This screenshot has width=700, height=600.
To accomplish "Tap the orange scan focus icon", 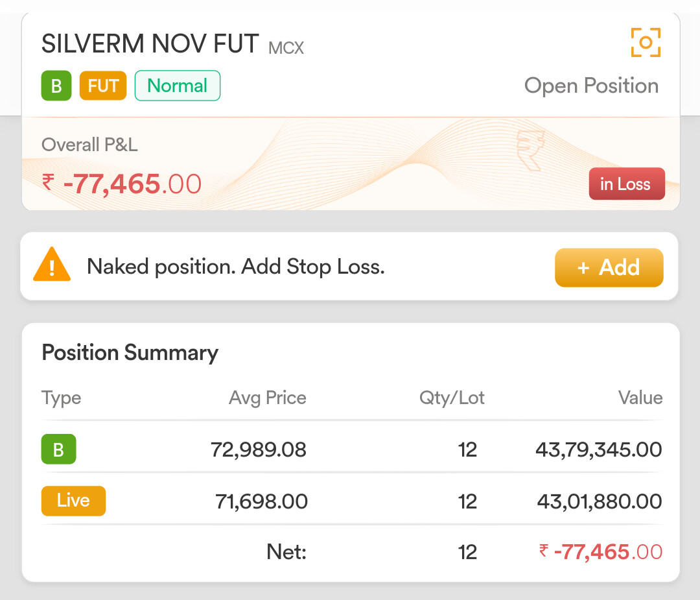I will click(x=646, y=43).
